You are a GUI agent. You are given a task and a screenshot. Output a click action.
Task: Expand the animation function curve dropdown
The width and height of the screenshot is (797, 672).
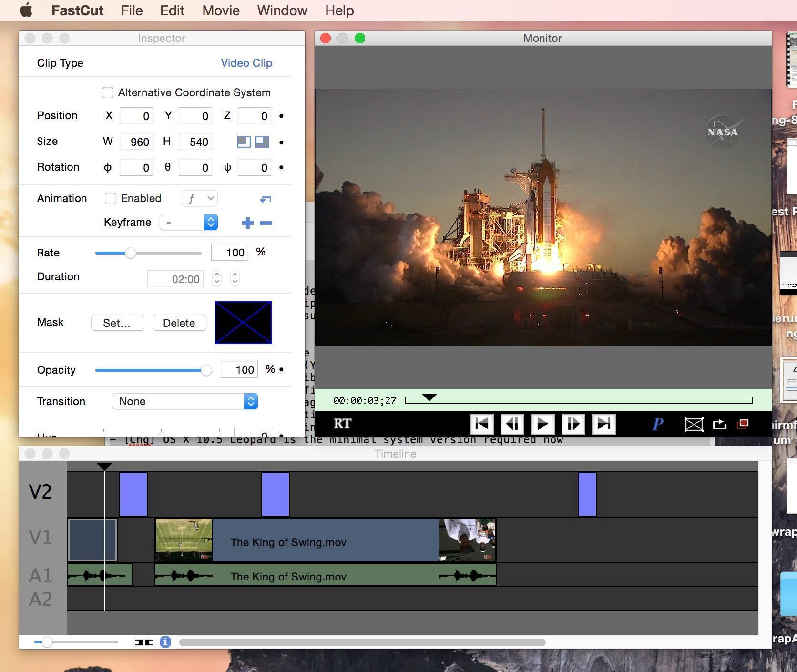[x=200, y=198]
